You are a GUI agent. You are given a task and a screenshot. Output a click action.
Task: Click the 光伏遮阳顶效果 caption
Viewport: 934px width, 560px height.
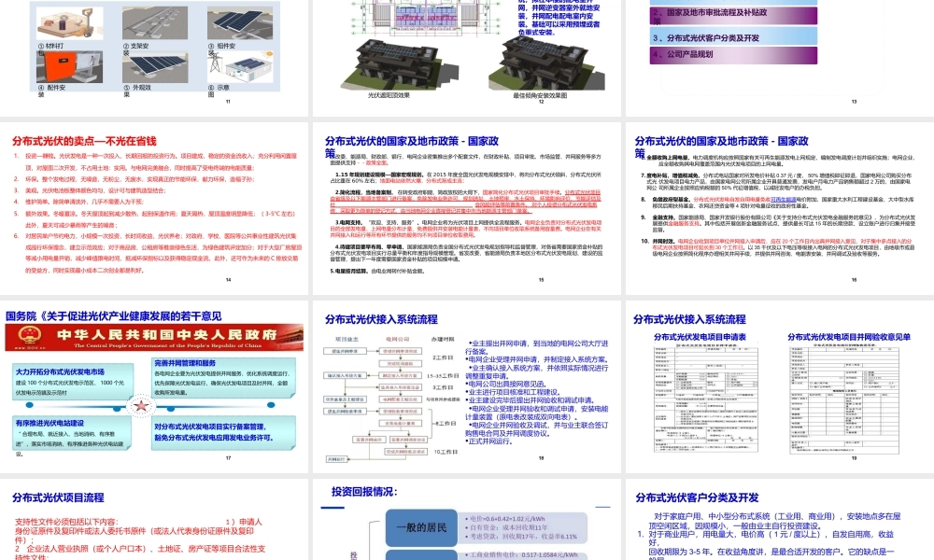(389, 95)
